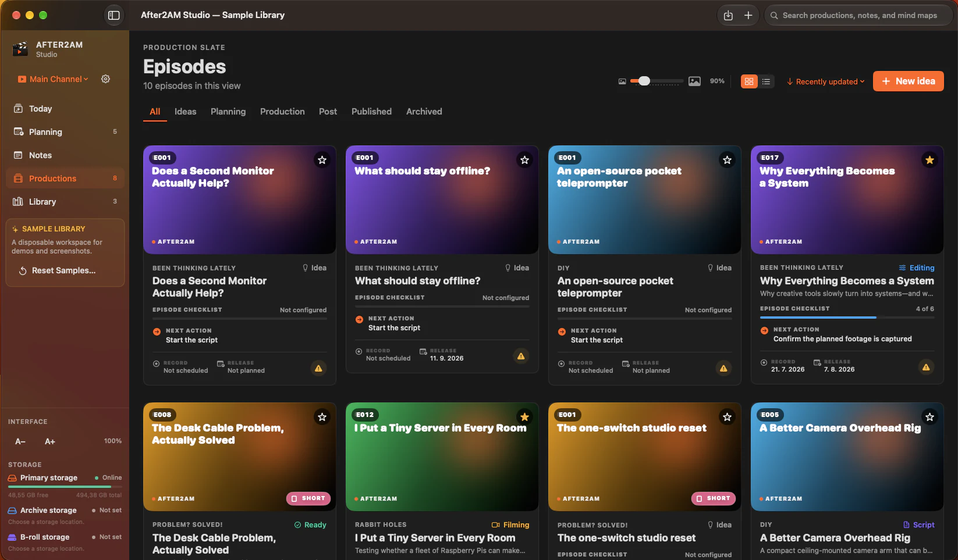This screenshot has width=958, height=560.
Task: Select the Ideas tab
Action: pos(186,112)
